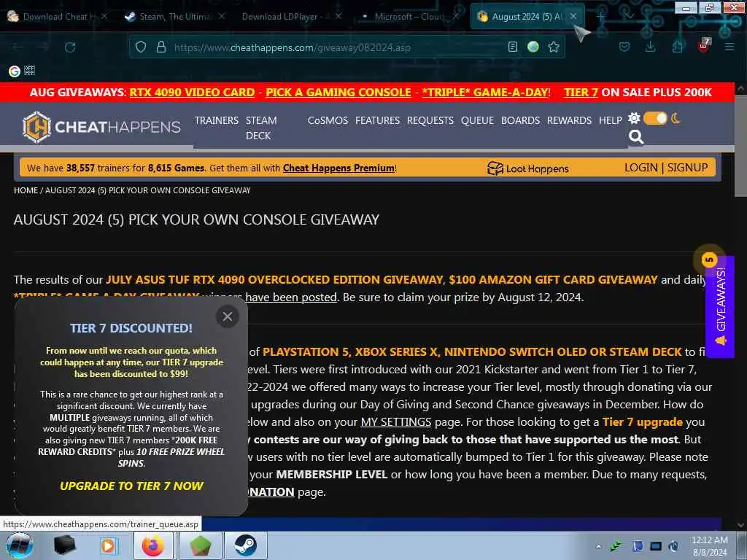Click the Cheat Happens logo

[101, 127]
